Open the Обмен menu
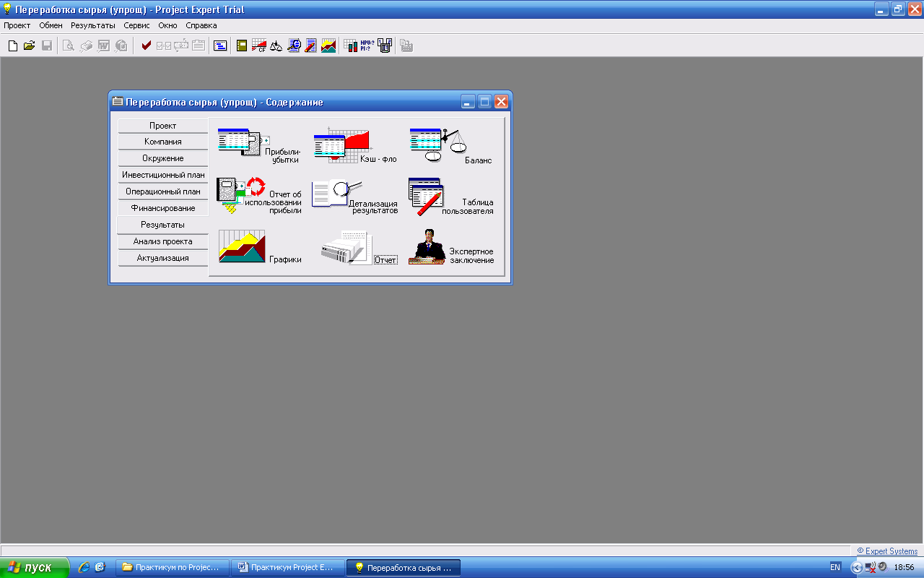The width and height of the screenshot is (924, 578). (51, 25)
